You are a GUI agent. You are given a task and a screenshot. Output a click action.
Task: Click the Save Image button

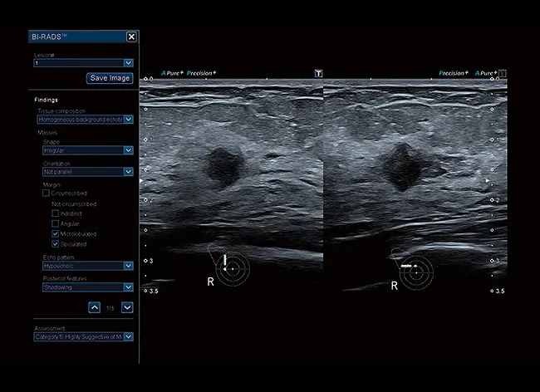[110, 78]
